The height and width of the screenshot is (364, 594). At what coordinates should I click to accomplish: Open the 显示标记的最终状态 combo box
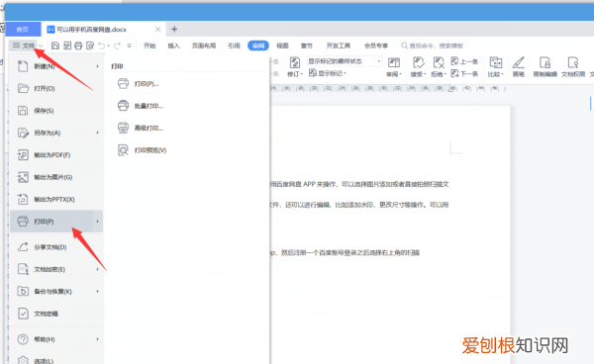pos(344,61)
